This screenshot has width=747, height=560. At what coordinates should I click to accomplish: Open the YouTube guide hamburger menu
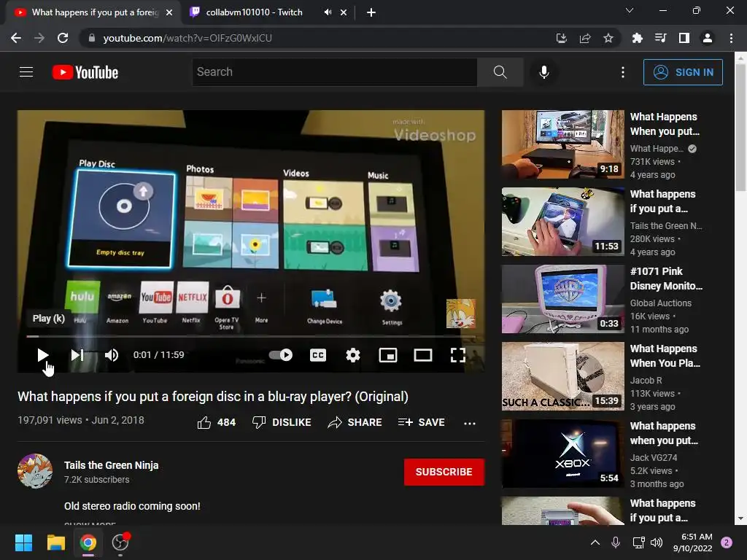pos(26,72)
